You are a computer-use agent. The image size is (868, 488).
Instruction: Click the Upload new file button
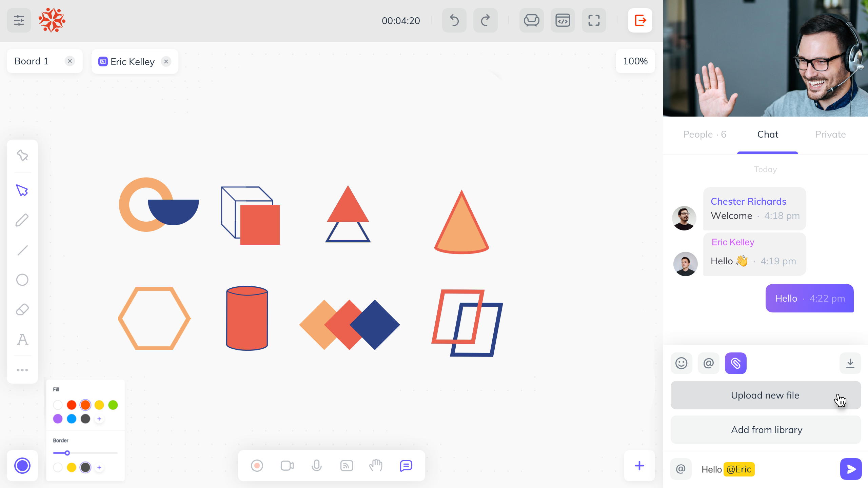(x=765, y=395)
